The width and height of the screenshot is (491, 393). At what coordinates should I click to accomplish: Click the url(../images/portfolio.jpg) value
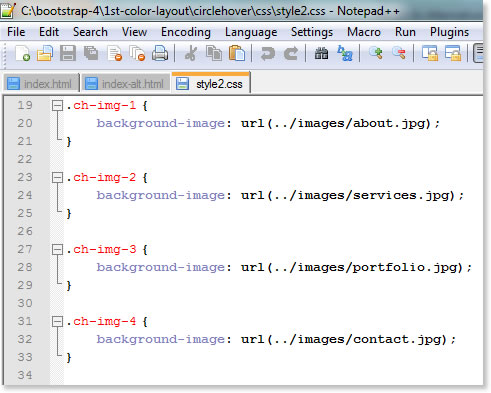(353, 267)
